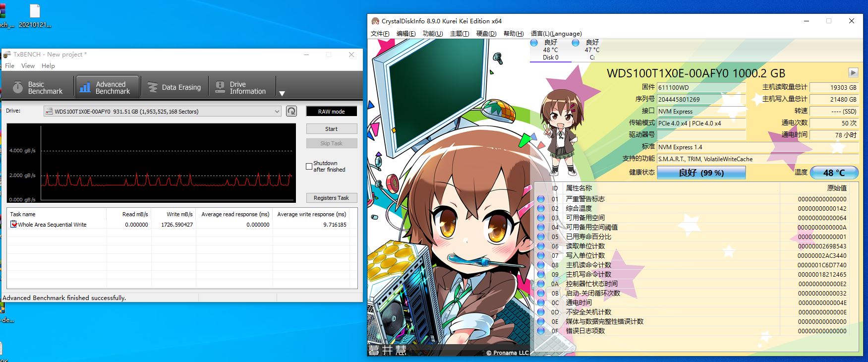Screen dimensions: 868x362
Task: Click status orb for attribute 05 已用寿命百分比
Action: pos(541,237)
